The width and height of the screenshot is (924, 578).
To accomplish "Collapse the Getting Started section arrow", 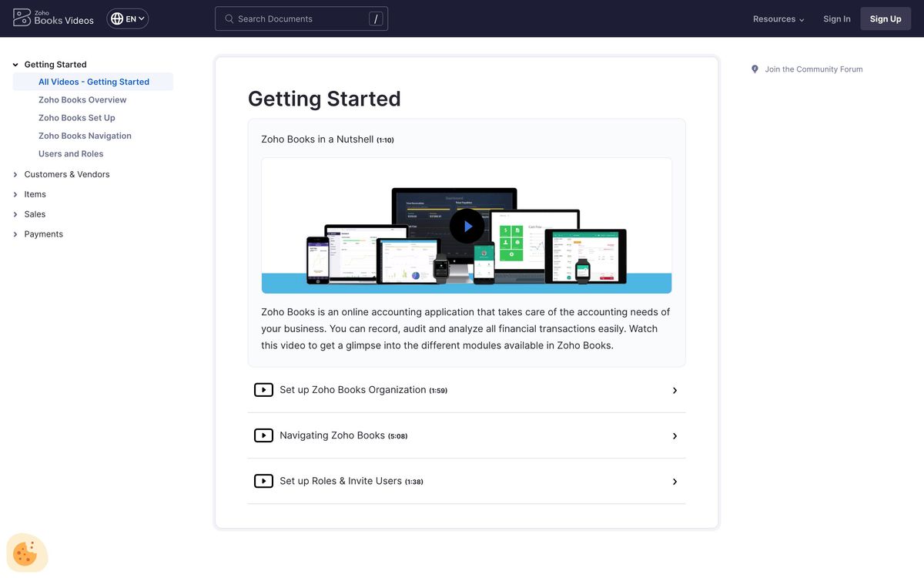I will tap(15, 65).
